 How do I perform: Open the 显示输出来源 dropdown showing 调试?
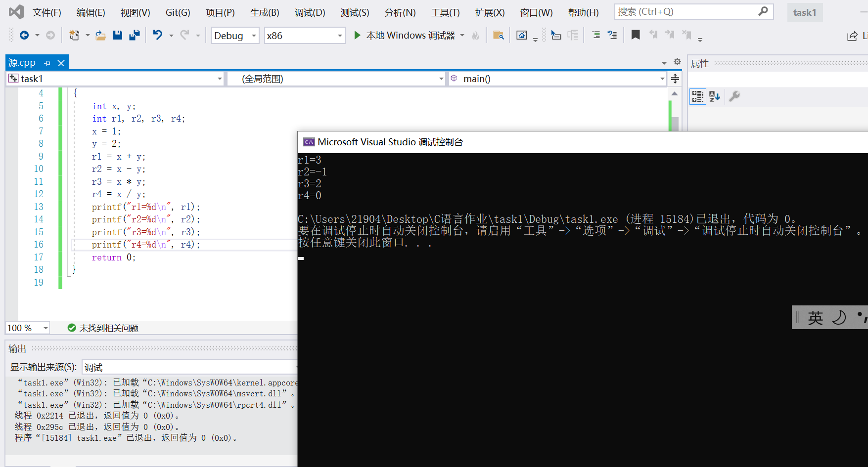pyautogui.click(x=190, y=367)
